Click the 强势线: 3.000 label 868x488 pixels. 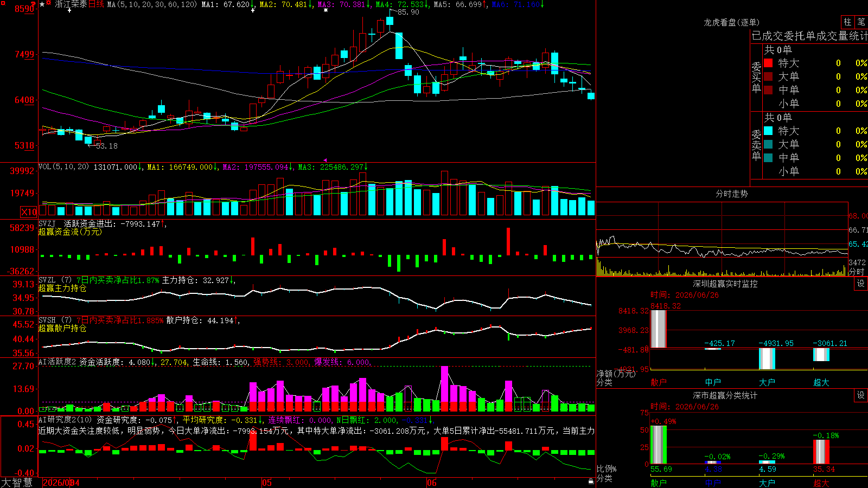282,362
